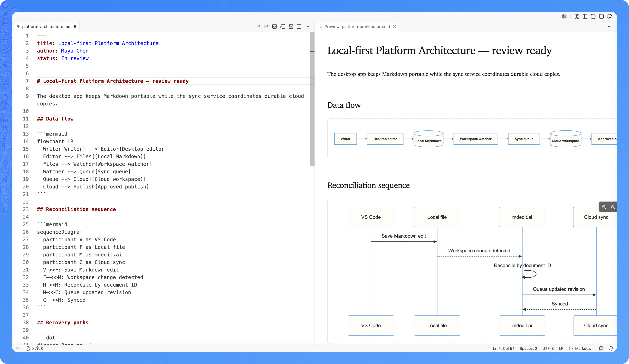
Task: Click the top VS Code actor box in the sequence diagram
Action: pyautogui.click(x=371, y=217)
